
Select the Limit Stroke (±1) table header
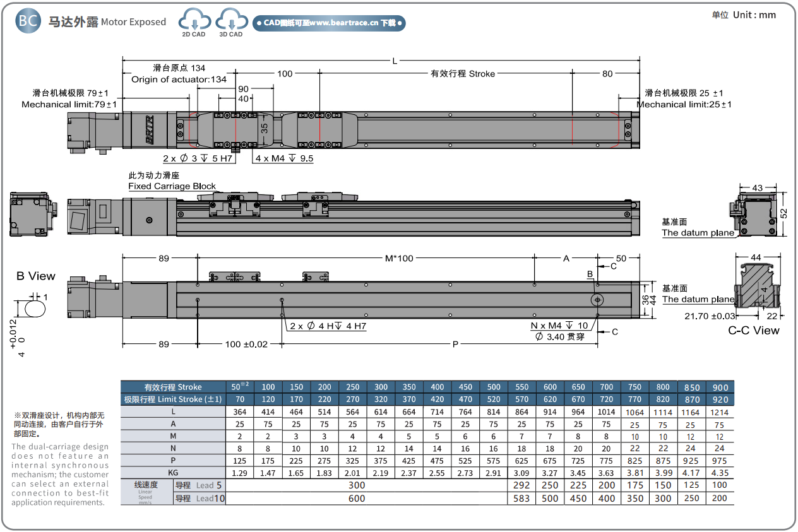click(x=173, y=399)
